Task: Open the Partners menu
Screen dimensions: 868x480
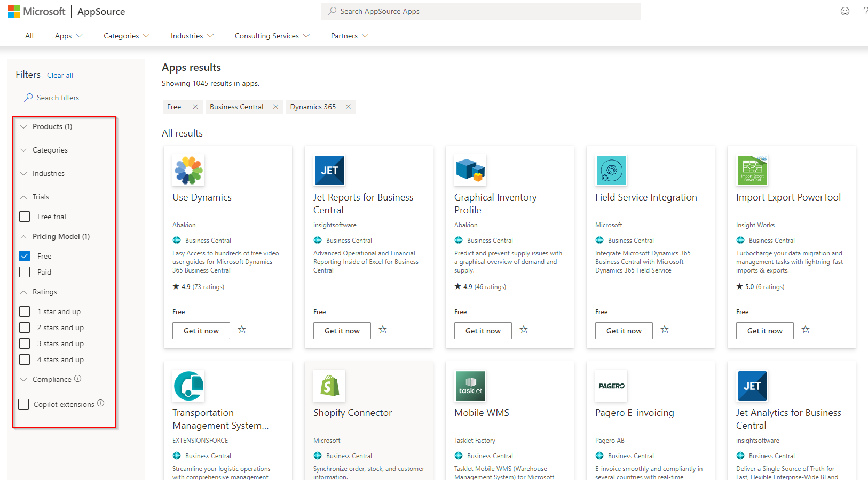Action: click(350, 36)
